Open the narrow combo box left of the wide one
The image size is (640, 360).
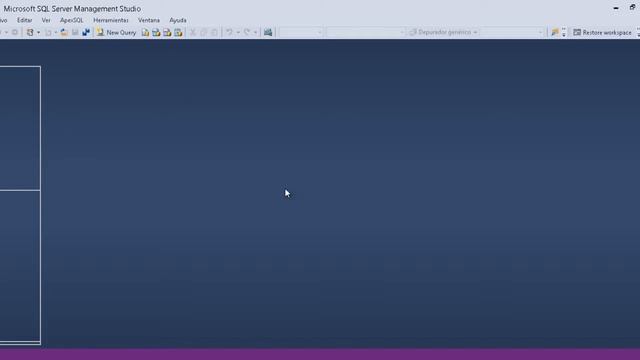click(x=301, y=32)
